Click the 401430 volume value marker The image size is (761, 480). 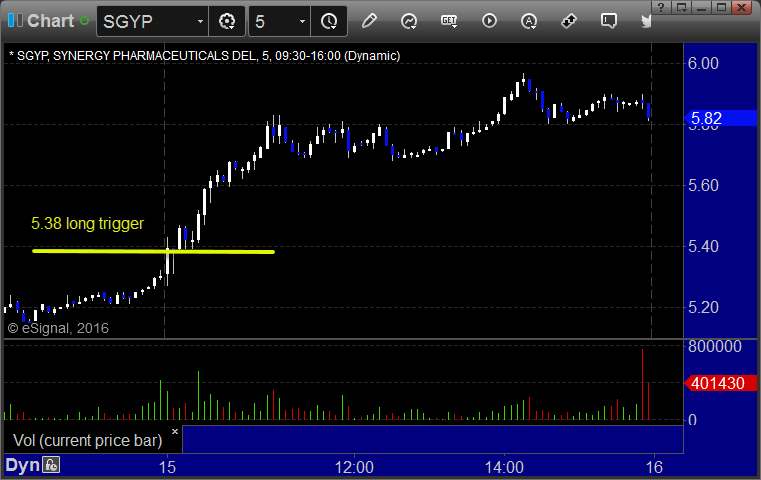(x=721, y=383)
